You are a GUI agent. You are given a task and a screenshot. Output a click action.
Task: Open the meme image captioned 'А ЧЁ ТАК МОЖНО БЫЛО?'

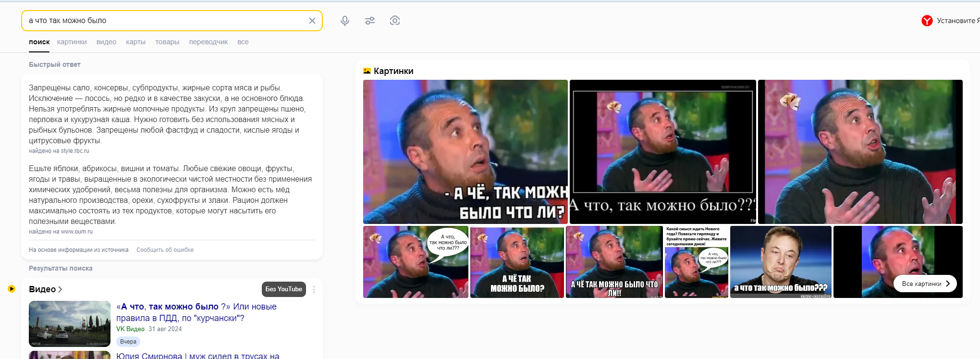click(517, 262)
